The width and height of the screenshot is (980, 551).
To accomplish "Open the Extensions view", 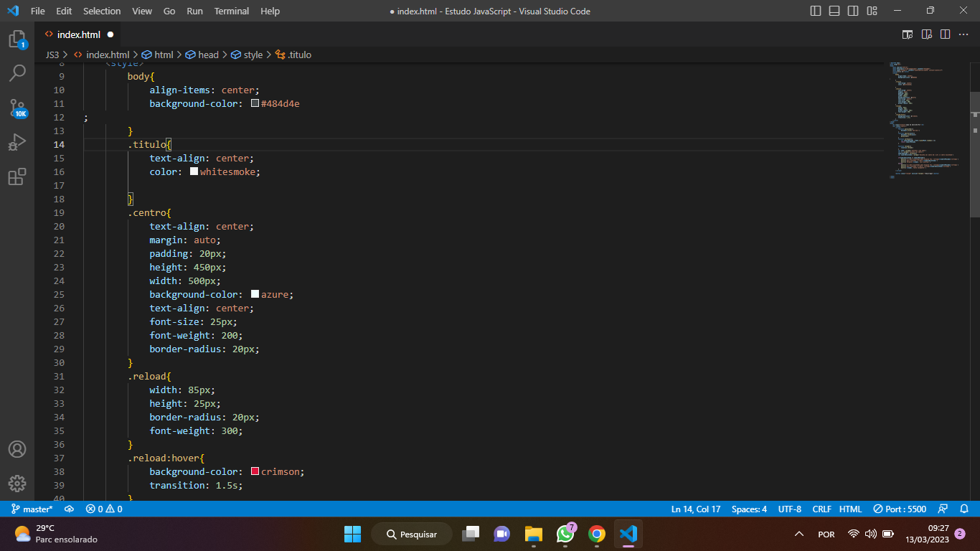I will 17,176.
